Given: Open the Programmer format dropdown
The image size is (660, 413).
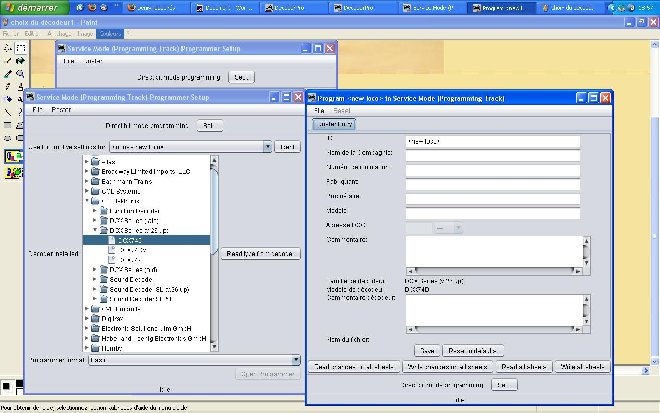Looking at the screenshot, I should pos(296,360).
